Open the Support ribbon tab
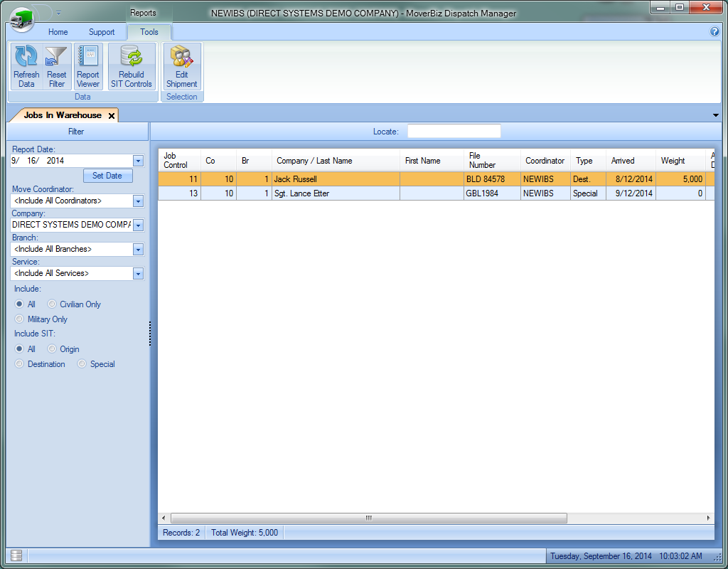 (x=102, y=32)
